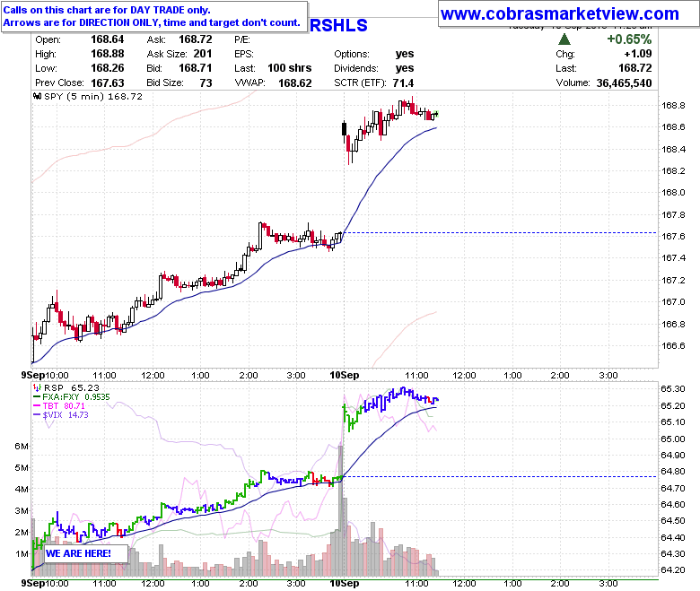Click the 'SPY (5 min) 168.72' chart legend
700x591 pixels.
tap(92, 96)
